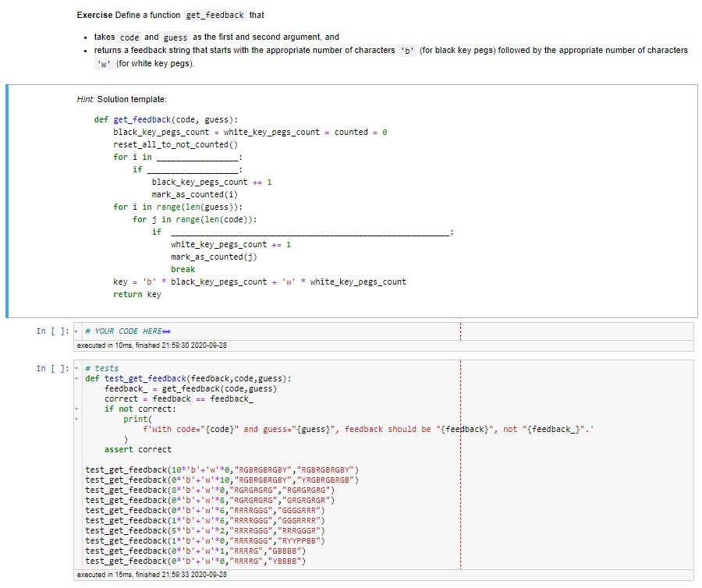Click the test line with guess "GBBBB"
Viewport: 702px width, 588px height.
(196, 551)
